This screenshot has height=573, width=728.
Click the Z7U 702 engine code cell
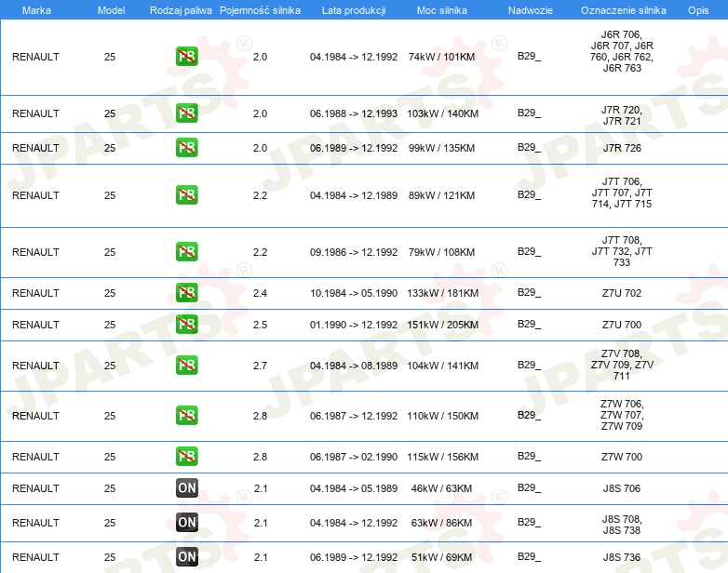(x=622, y=293)
